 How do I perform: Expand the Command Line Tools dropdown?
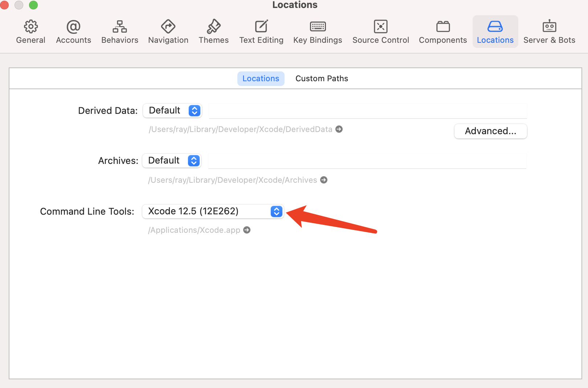tap(213, 211)
